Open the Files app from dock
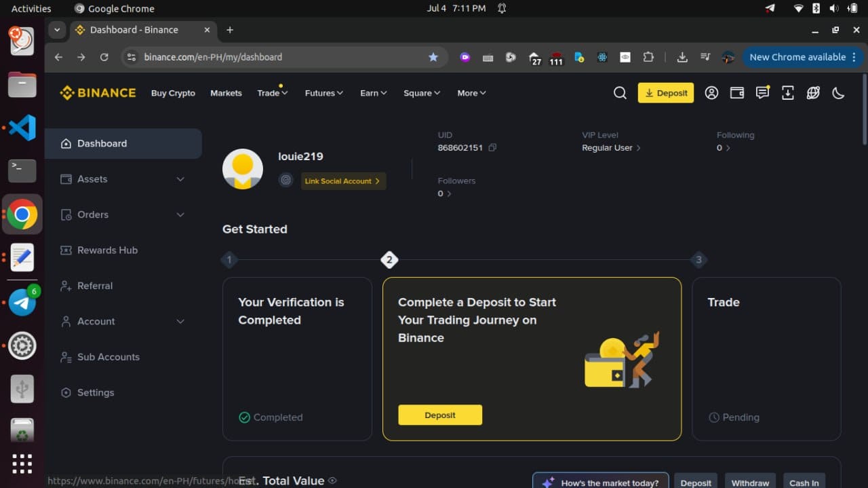The image size is (868, 488). 22,85
